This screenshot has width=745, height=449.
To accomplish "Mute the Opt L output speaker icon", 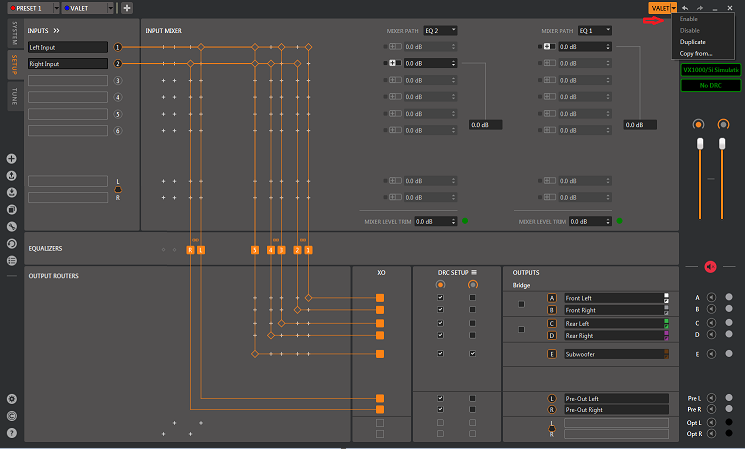I will tap(711, 422).
